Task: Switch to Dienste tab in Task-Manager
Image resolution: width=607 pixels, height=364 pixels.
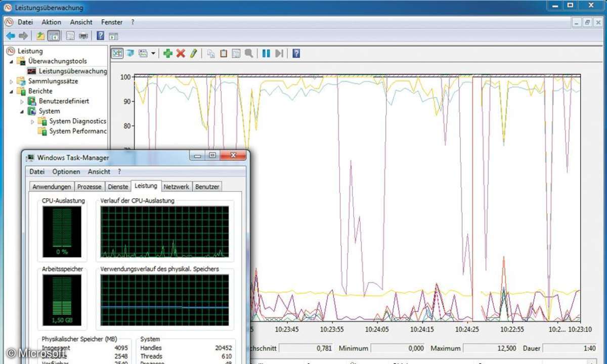Action: (x=118, y=187)
